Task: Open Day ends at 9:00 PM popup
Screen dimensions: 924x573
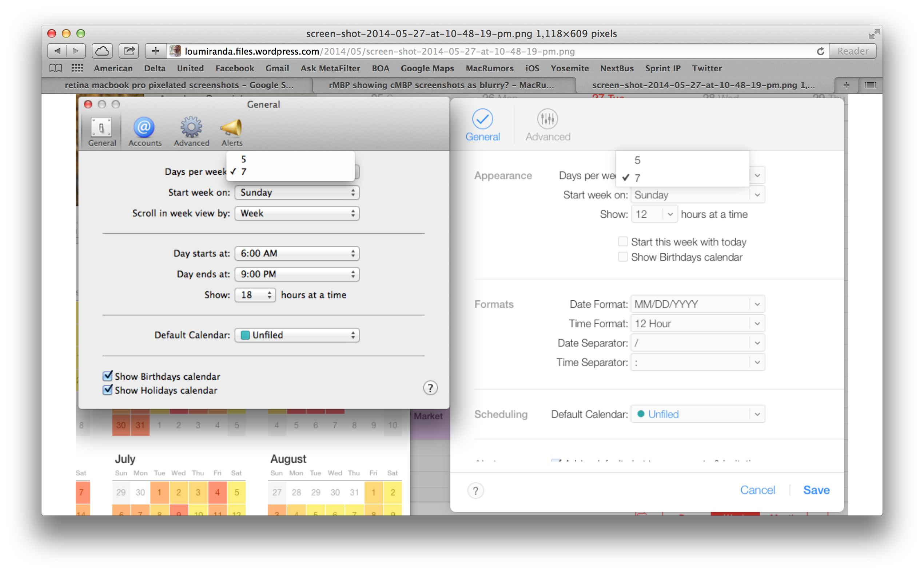Action: coord(297,274)
